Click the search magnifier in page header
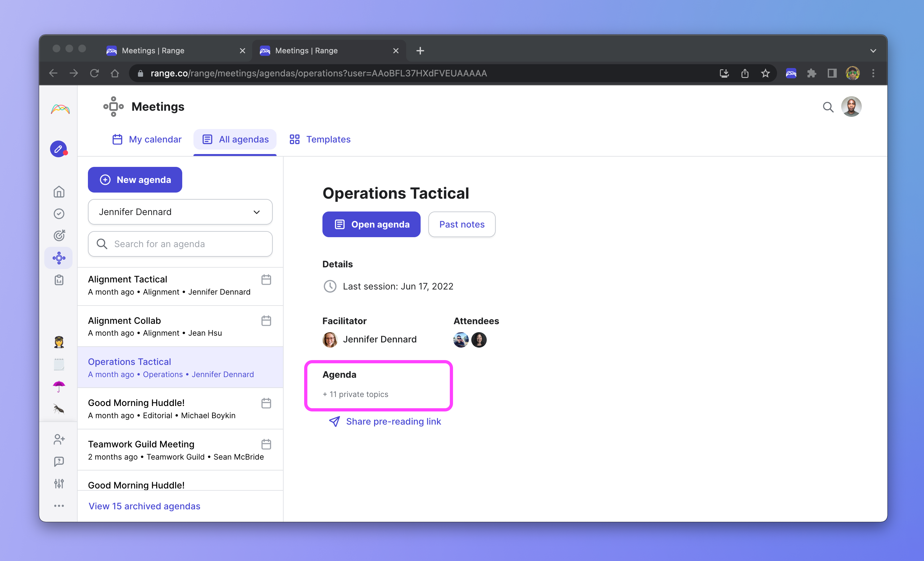The height and width of the screenshot is (561, 924). [828, 107]
